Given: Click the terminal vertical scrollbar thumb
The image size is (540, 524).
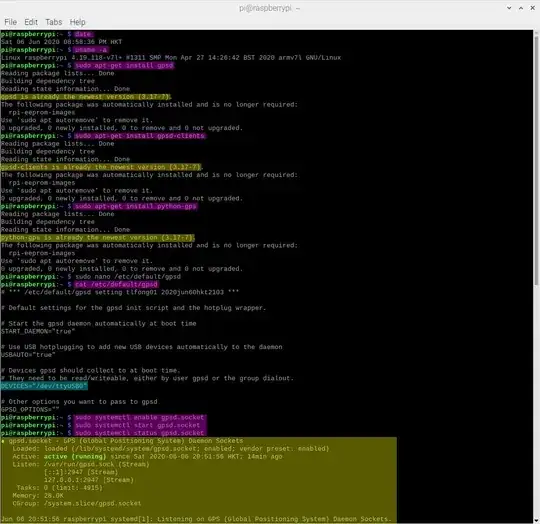Looking at the screenshot, I should tap(537, 159).
